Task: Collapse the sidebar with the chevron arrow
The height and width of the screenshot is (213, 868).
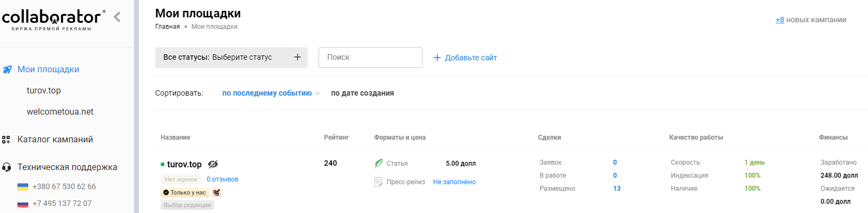Action: tap(117, 17)
